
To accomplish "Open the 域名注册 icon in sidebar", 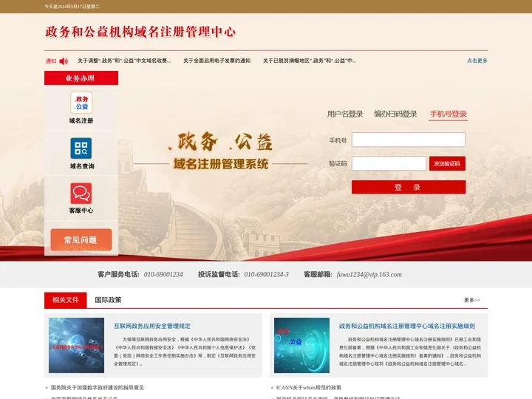I will point(81,103).
